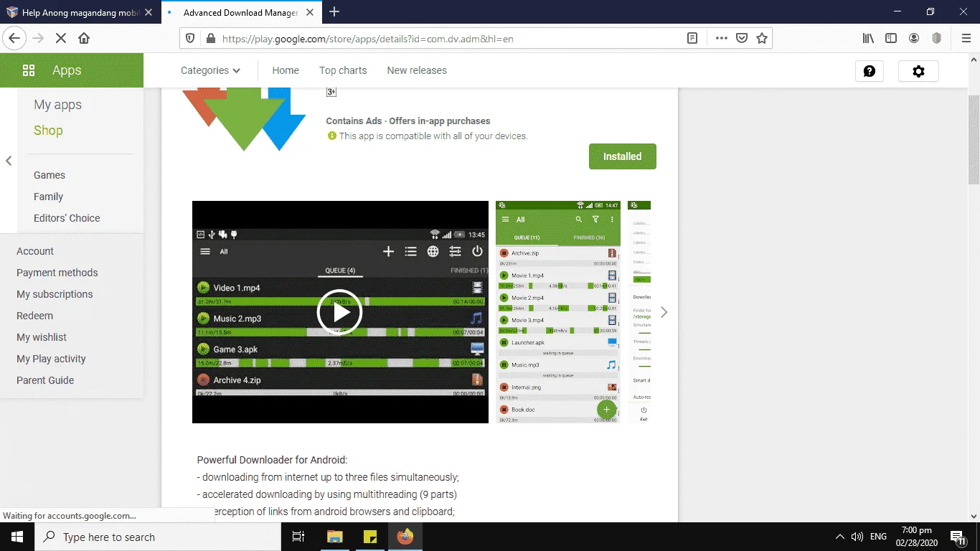Open Family category link
The image size is (980, 551).
(x=48, y=197)
